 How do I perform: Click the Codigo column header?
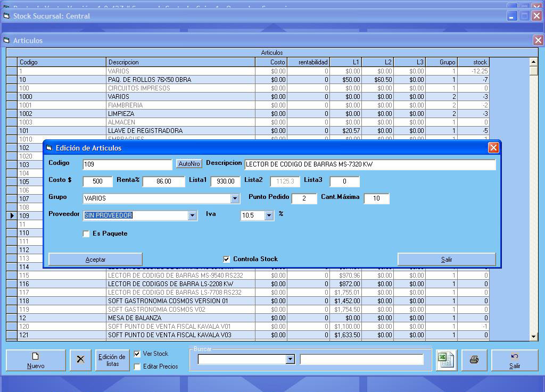(62, 62)
